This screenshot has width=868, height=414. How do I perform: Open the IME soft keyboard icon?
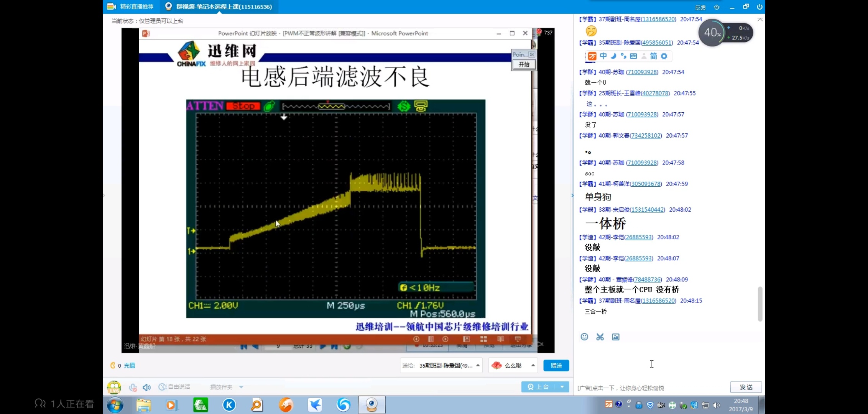[633, 56]
